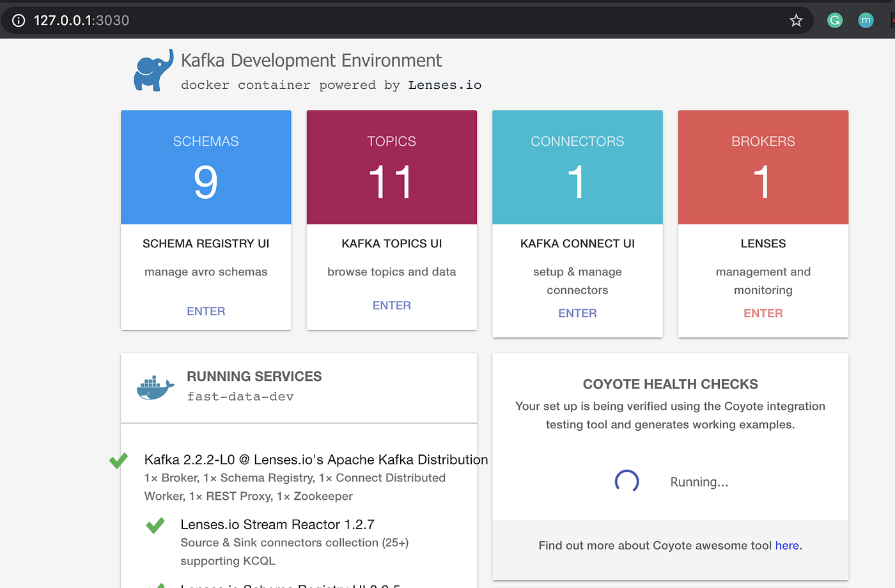Image resolution: width=895 pixels, height=588 pixels.
Task: Click the Lenses.io link in header
Action: coord(445,85)
